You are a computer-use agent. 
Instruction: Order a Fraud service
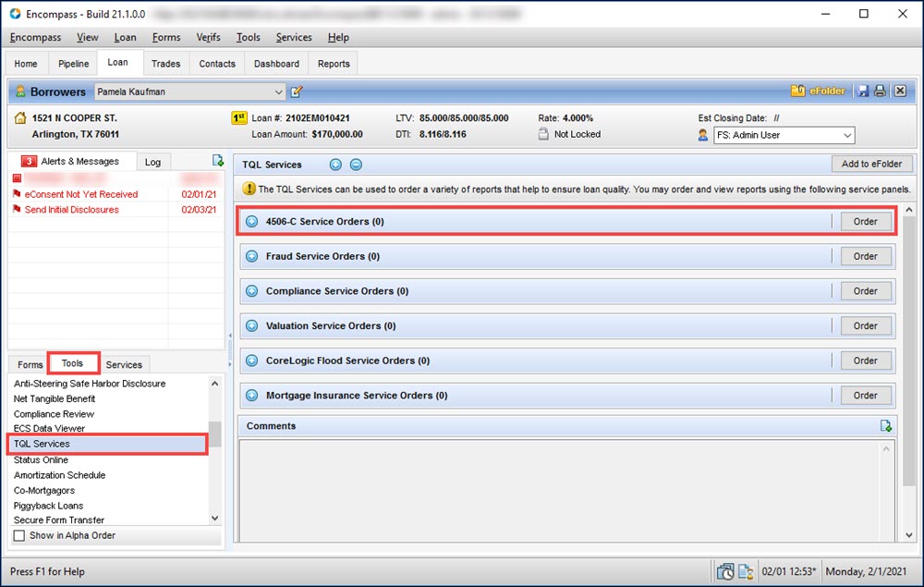(x=865, y=256)
